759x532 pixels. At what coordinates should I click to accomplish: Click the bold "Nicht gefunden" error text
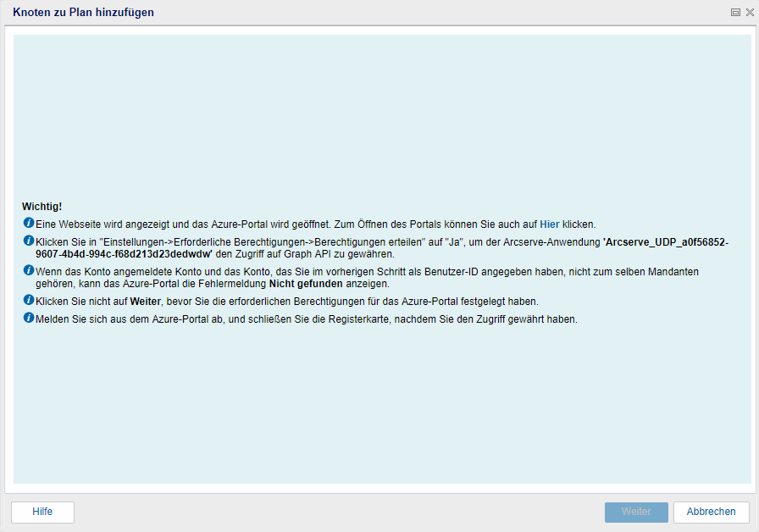click(305, 284)
